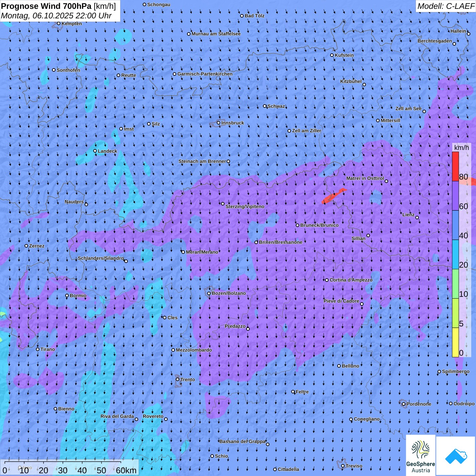476x476 pixels.
Task: Click the Schongau city label
Action: tap(159, 4)
